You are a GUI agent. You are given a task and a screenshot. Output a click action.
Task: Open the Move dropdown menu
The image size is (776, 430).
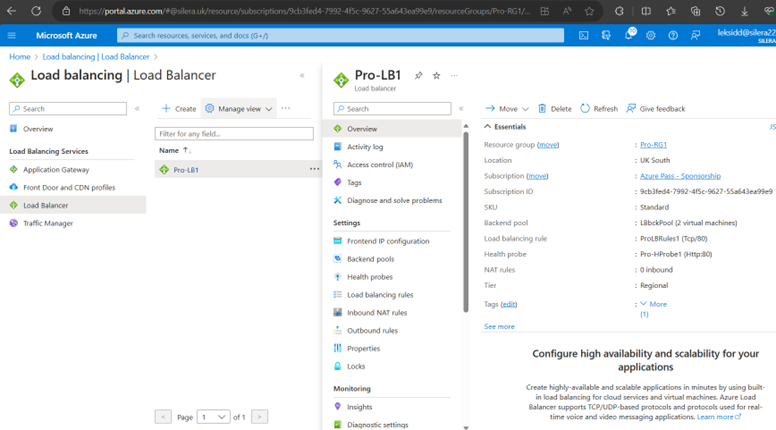(x=507, y=108)
